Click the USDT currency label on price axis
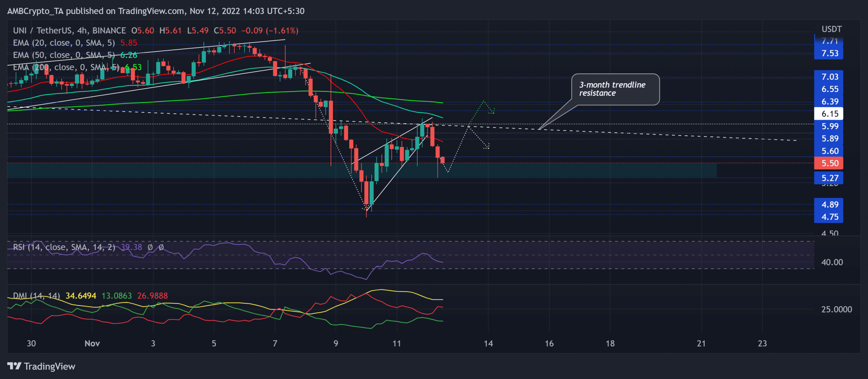Screen dimensions: 868x379 click(831, 29)
